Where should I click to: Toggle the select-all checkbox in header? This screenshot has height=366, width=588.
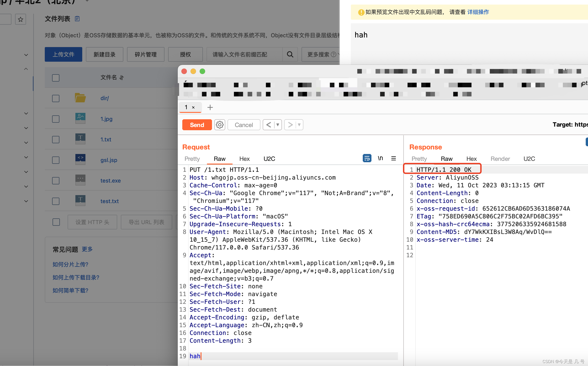pos(56,78)
